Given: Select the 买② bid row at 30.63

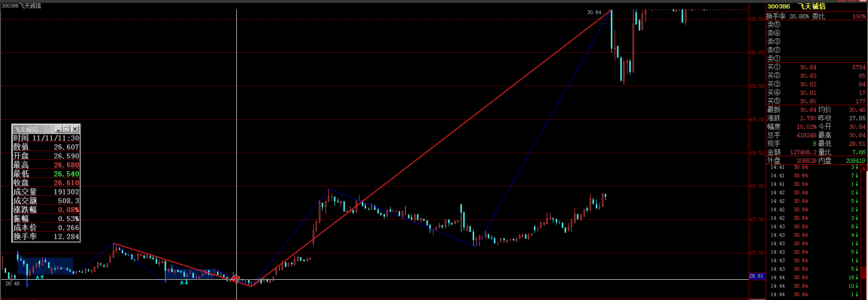Looking at the screenshot, I should coord(817,76).
